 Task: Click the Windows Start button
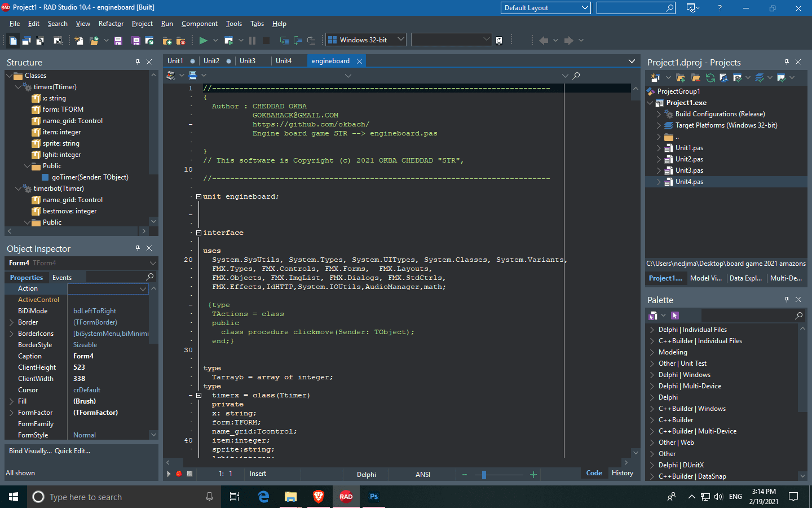tap(14, 497)
